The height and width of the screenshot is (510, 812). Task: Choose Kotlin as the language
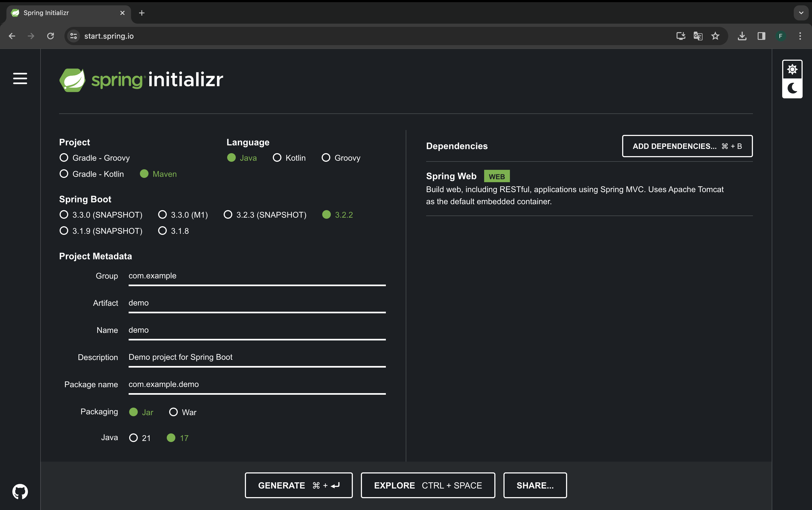[x=277, y=158]
